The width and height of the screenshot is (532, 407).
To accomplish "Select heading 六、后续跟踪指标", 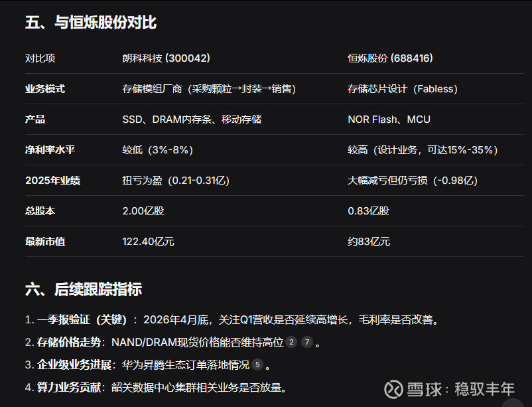I will pos(84,289).
